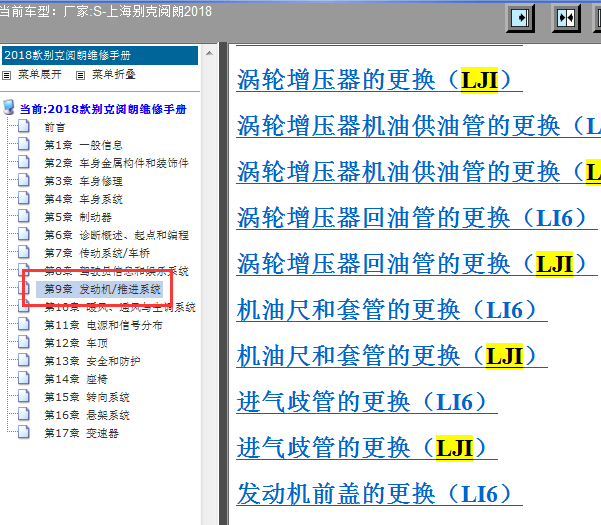Screen dimensions: 601x525
Task: Click page icon next to 第4章 车身系统
Action: pyautogui.click(x=24, y=198)
